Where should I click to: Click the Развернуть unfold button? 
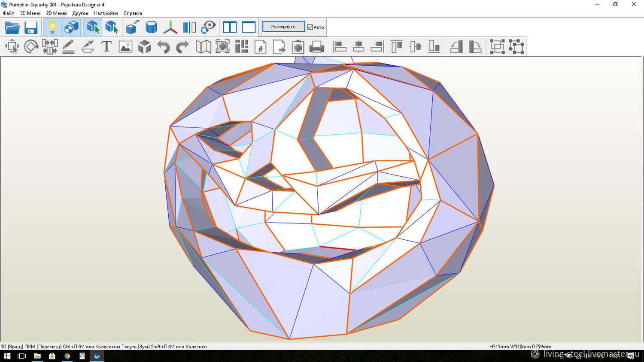[x=283, y=27]
